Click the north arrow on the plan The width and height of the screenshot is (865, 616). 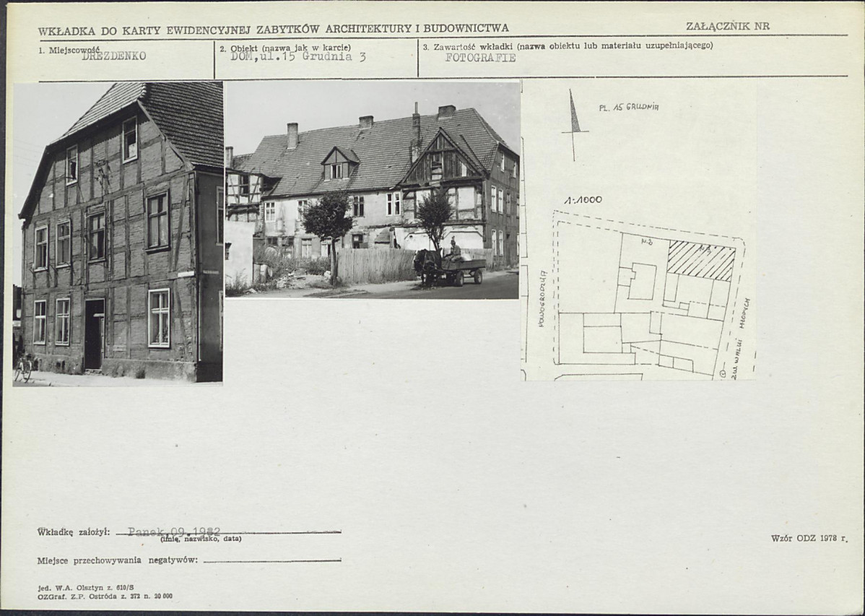point(574,125)
